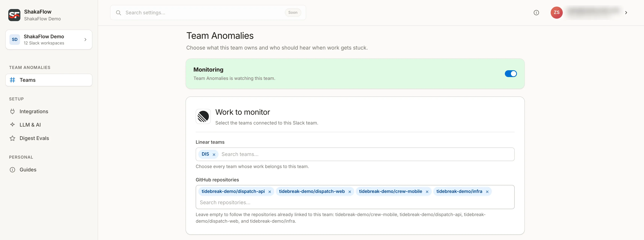Click the tidebreak-demo/dispatch-api chip label
This screenshot has height=240, width=644.
click(233, 191)
